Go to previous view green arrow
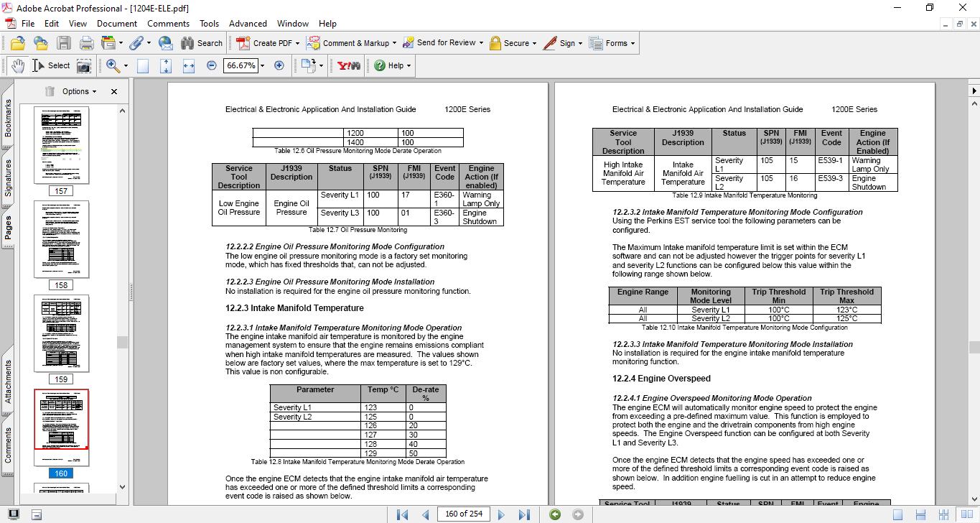 (x=554, y=514)
